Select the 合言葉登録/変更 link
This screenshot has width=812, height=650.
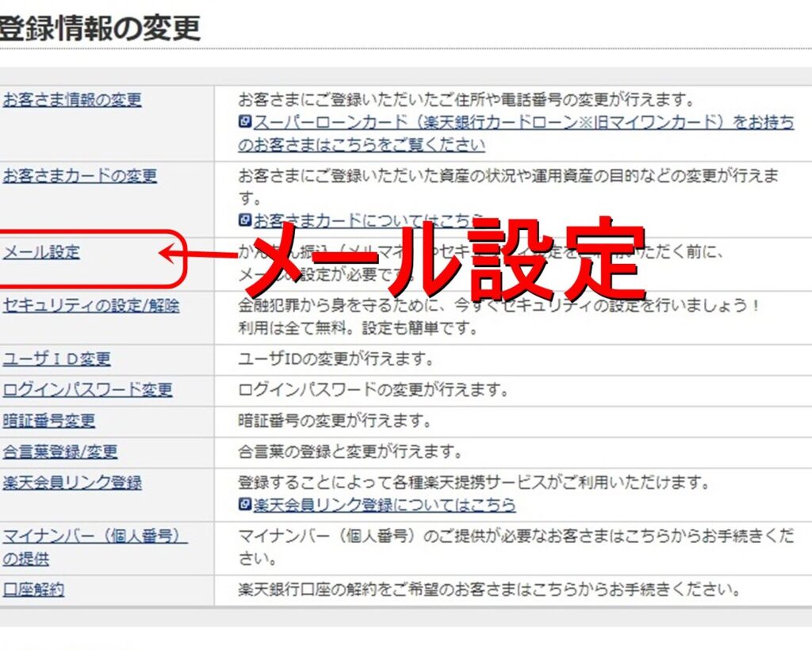(59, 452)
